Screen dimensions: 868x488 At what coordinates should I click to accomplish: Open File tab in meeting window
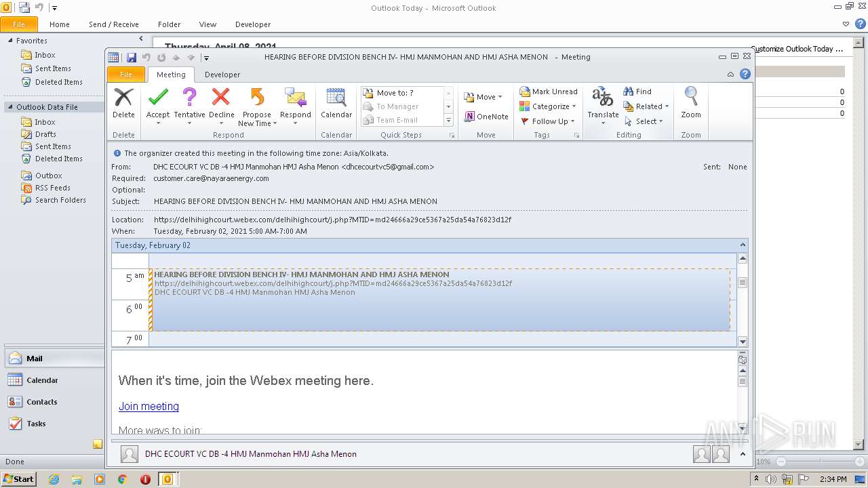point(126,75)
